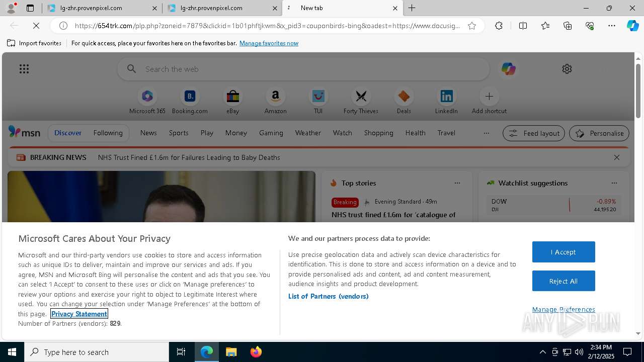The height and width of the screenshot is (362, 644).
Task: Open Microsoft 365 shortcut
Action: (147, 101)
